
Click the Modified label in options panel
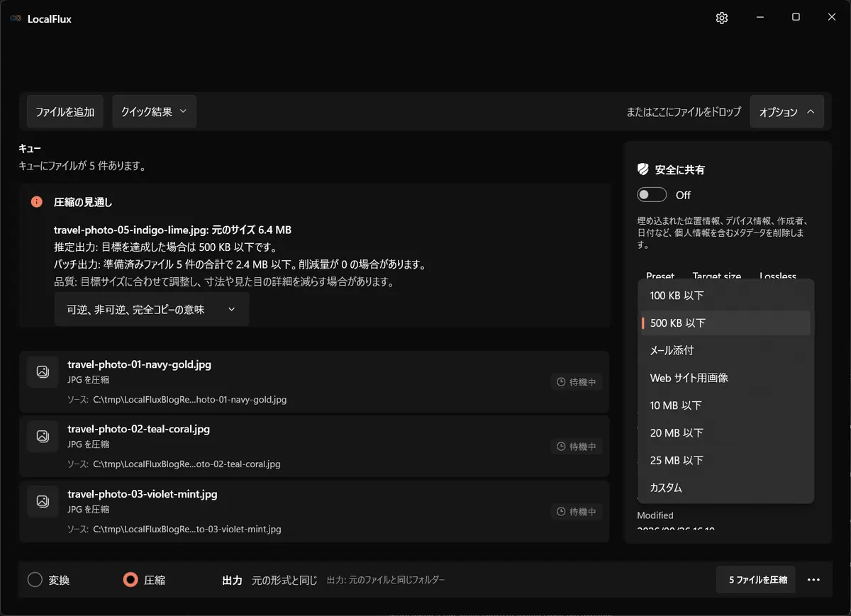(655, 515)
